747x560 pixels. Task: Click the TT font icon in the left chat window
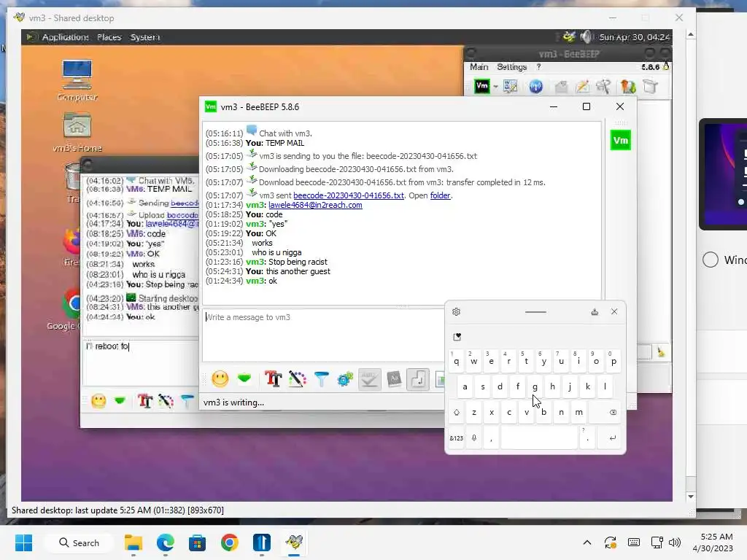[145, 401]
